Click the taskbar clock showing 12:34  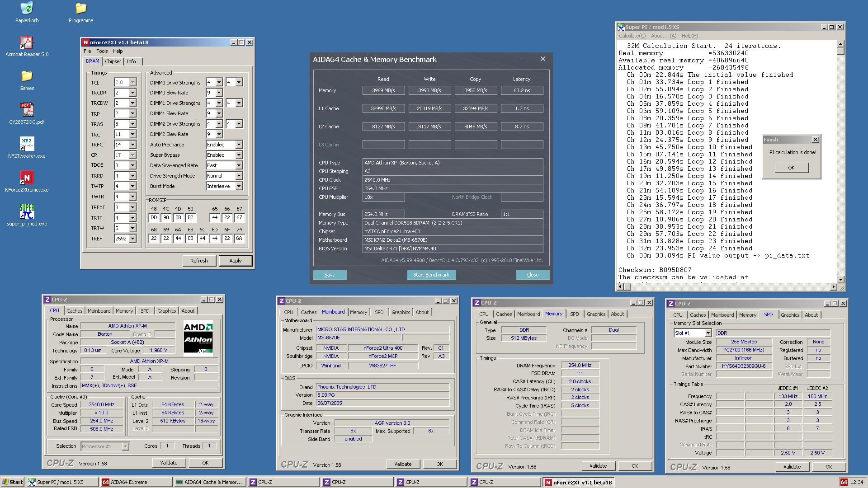[856, 482]
